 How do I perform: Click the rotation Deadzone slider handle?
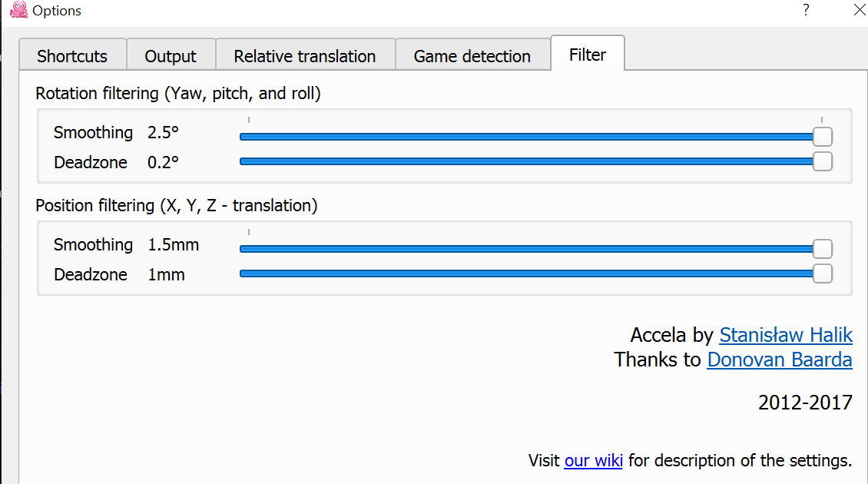(823, 161)
